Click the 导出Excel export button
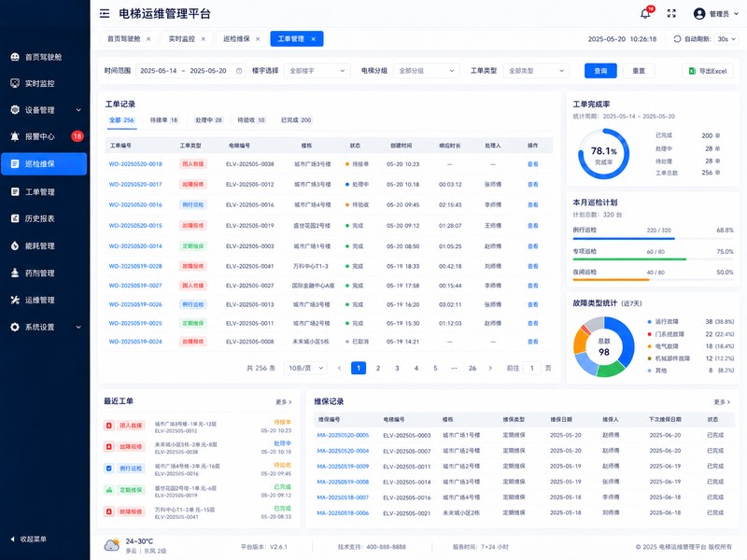Image resolution: width=747 pixels, height=560 pixels. click(x=708, y=71)
